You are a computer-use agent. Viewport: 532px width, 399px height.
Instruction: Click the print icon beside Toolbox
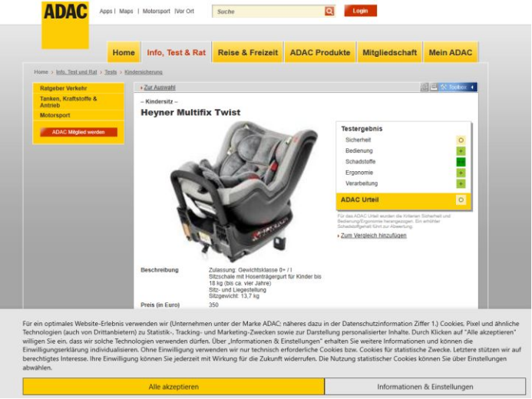coord(434,87)
